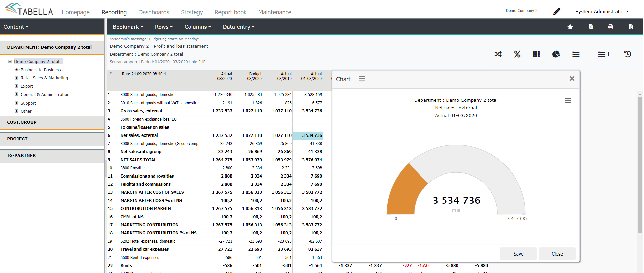This screenshot has width=644, height=273.
Task: Close the Chart dialog with X
Action: click(572, 79)
